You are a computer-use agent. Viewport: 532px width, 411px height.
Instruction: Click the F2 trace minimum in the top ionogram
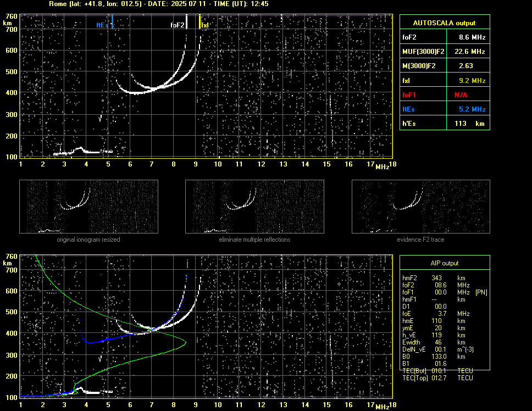tap(135, 92)
